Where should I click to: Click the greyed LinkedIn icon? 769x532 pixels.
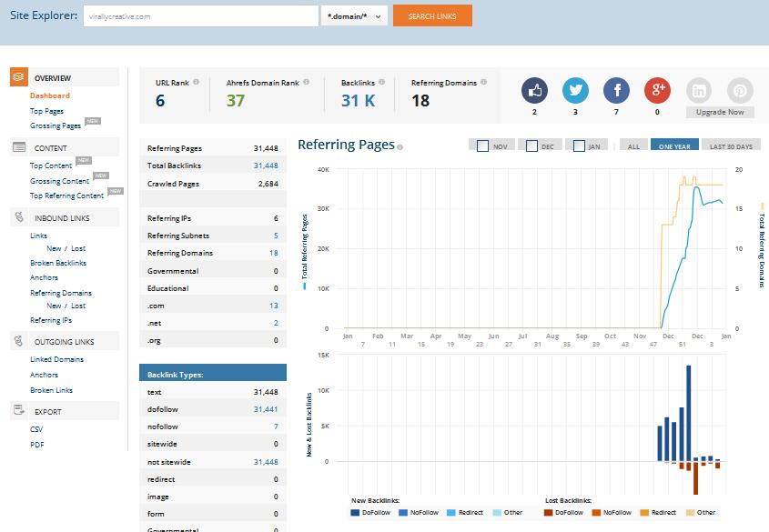tap(698, 90)
